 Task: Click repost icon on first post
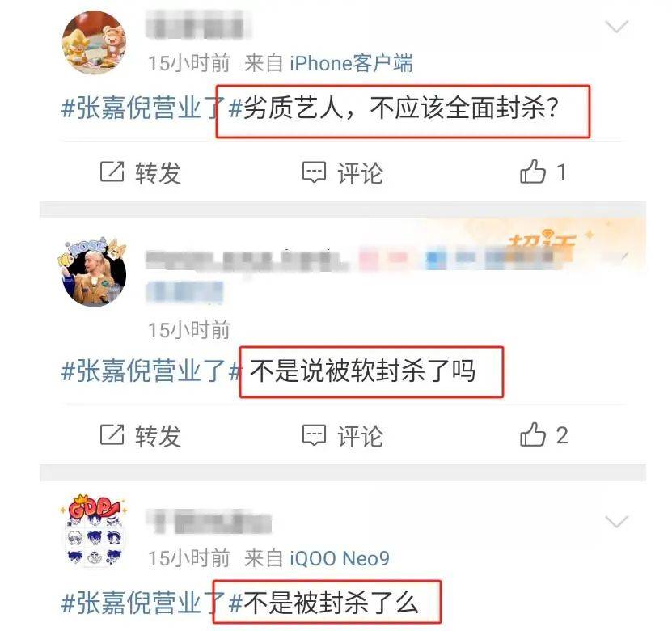[x=112, y=172]
